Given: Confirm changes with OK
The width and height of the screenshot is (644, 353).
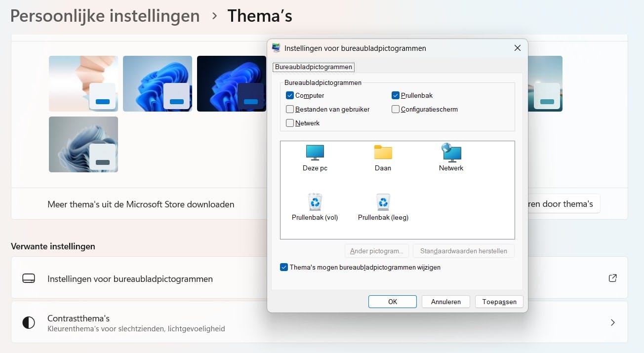Looking at the screenshot, I should click(x=392, y=301).
